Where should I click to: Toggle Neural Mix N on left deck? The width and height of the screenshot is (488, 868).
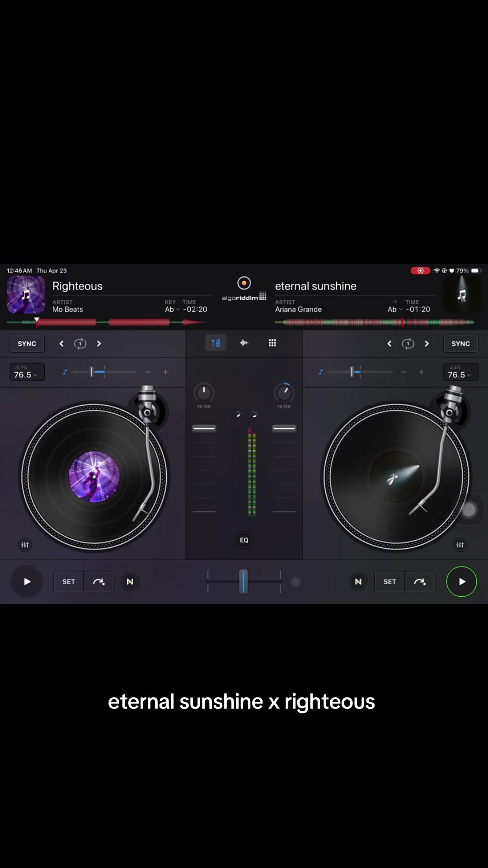point(130,581)
